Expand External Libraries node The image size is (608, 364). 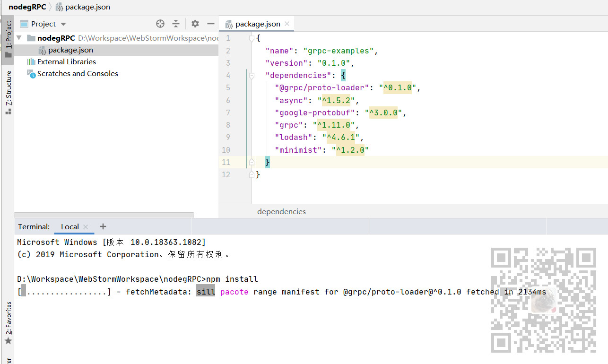(67, 61)
